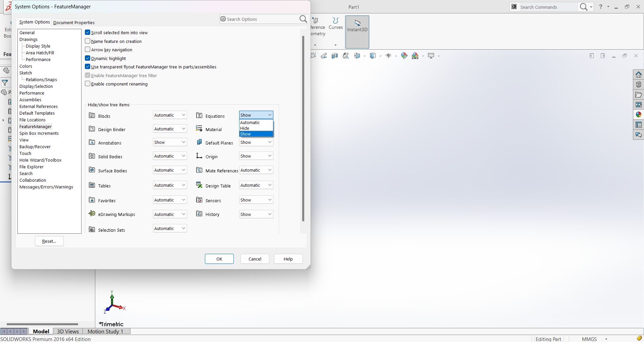Viewport: 644px width, 342px height.
Task: Click the Help button
Action: 288,259
